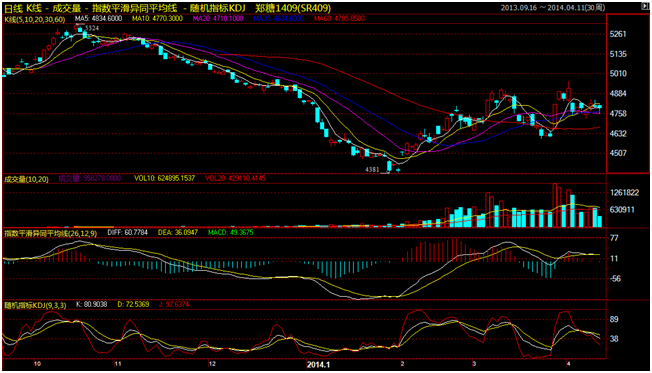
Task: Click the 5261 price axis label
Action: (618, 34)
